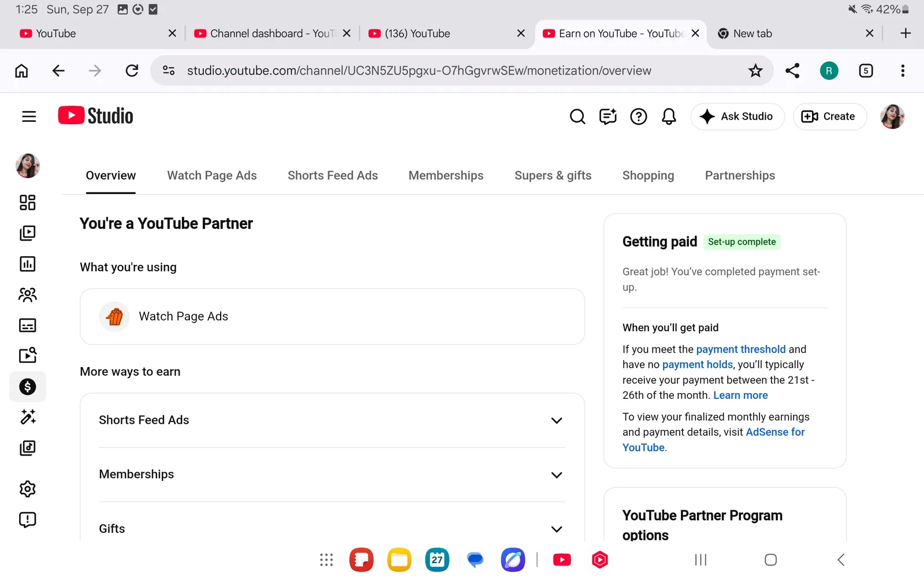
Task: Open the help question mark icon
Action: tap(639, 117)
